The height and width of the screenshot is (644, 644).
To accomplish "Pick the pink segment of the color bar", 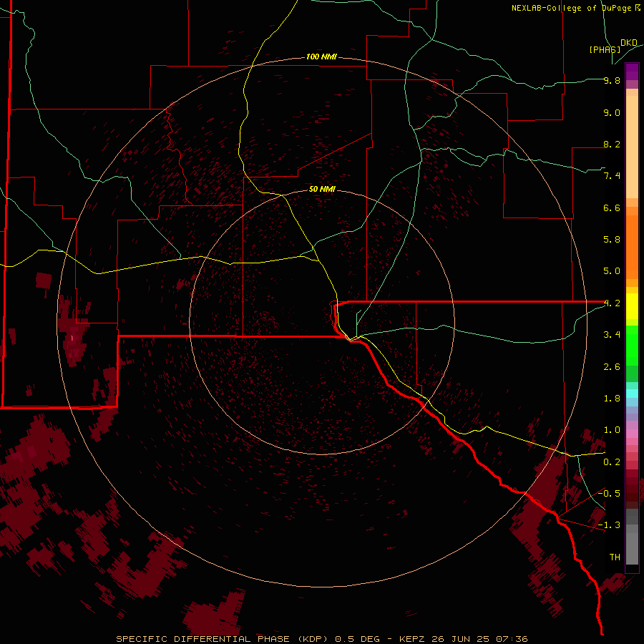I will click(632, 434).
